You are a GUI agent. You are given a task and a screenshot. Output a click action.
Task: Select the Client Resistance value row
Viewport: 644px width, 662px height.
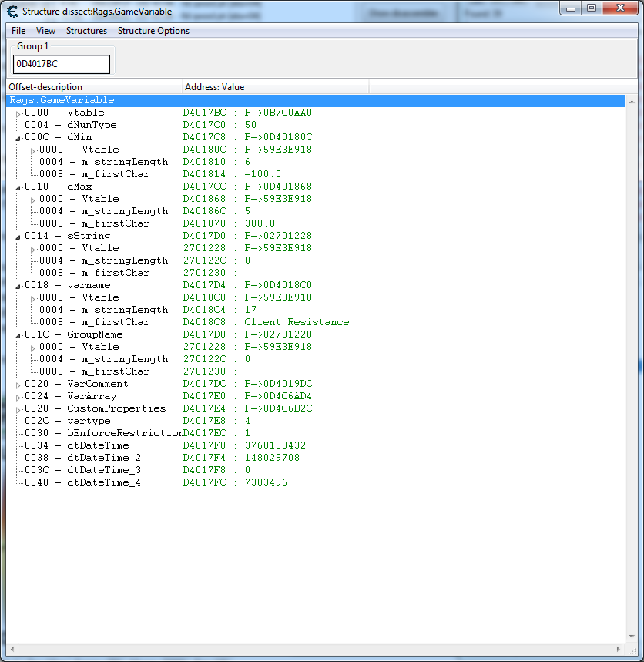tap(297, 322)
